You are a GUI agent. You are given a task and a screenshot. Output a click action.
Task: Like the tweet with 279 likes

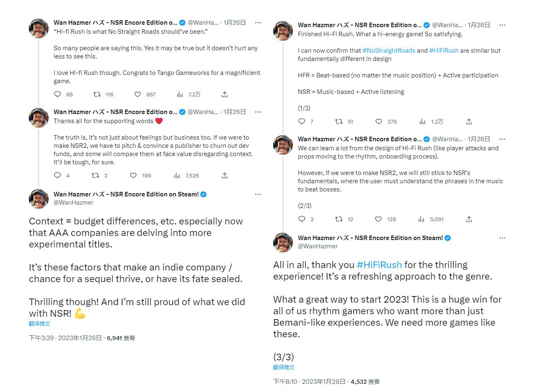(x=379, y=121)
